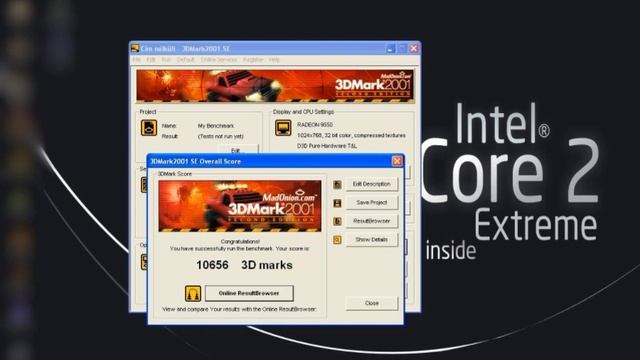Click the Edit Description icon

[x=337, y=184]
